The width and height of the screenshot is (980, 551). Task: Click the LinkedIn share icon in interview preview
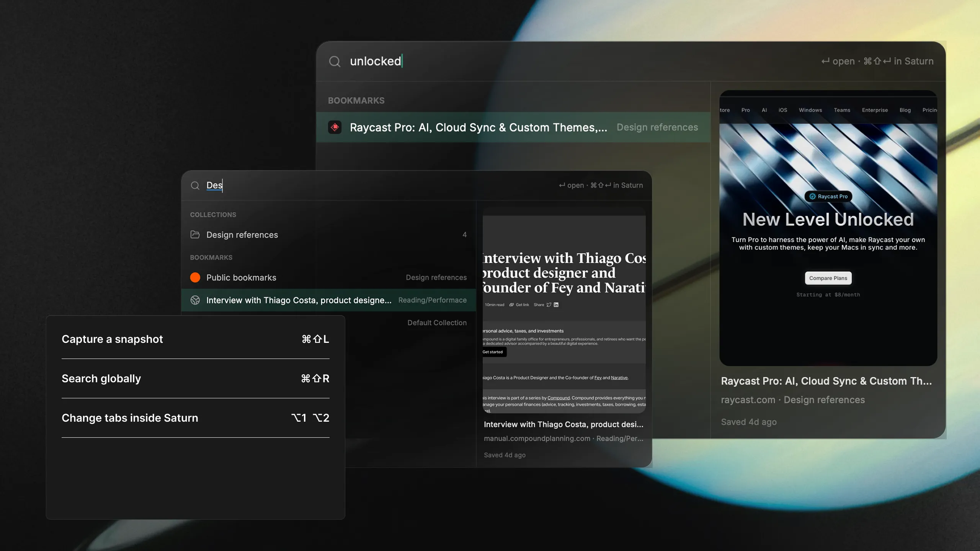click(556, 305)
